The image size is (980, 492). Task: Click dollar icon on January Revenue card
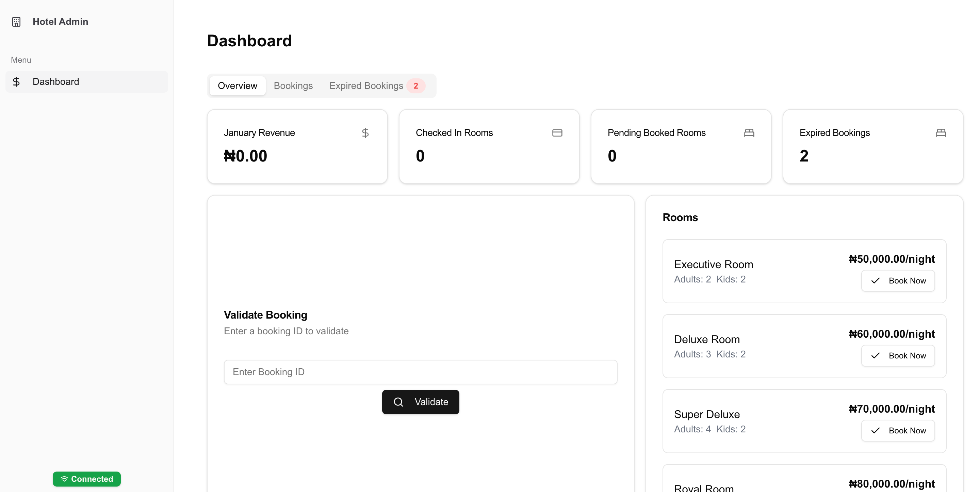pyautogui.click(x=365, y=133)
